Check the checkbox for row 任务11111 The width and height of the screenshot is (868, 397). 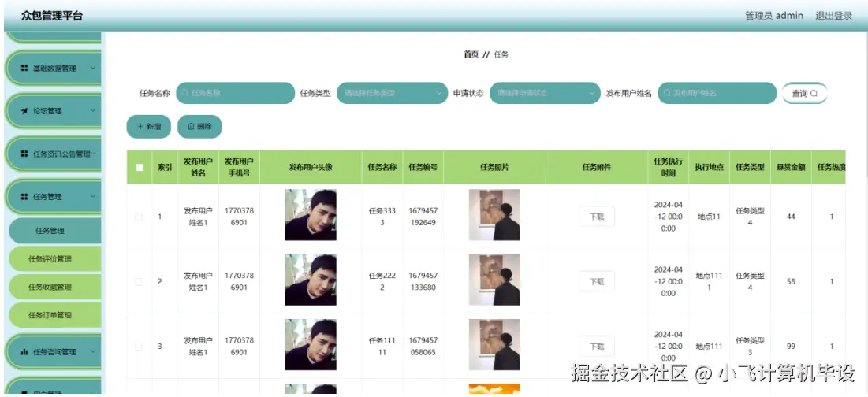pos(139,346)
